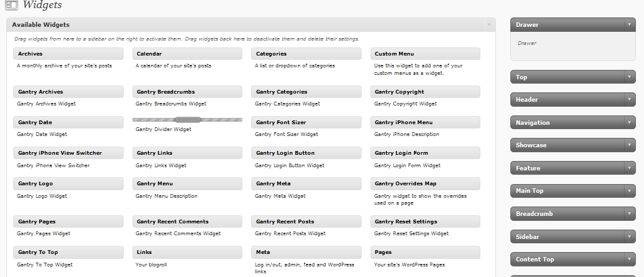Pick the Pages widget title bar

click(425, 253)
